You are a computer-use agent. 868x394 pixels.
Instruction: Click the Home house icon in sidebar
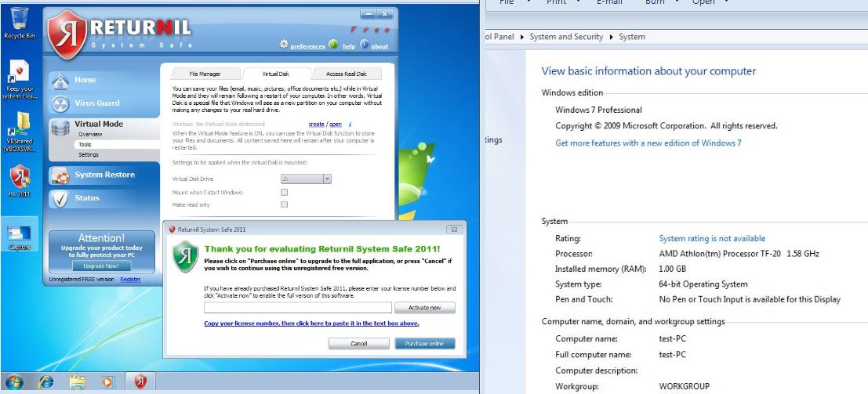[x=60, y=81]
